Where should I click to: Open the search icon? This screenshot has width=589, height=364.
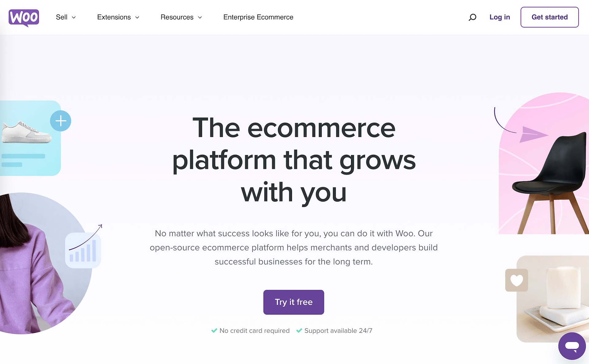coord(472,17)
